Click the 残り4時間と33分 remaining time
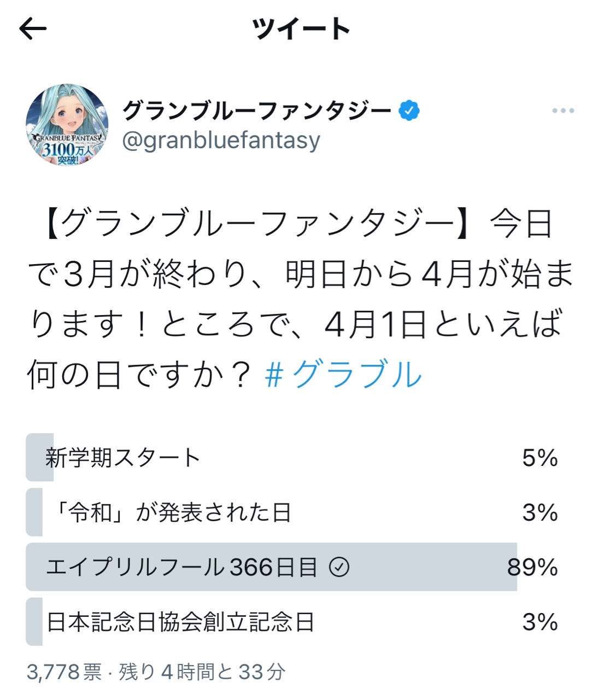 [x=202, y=672]
